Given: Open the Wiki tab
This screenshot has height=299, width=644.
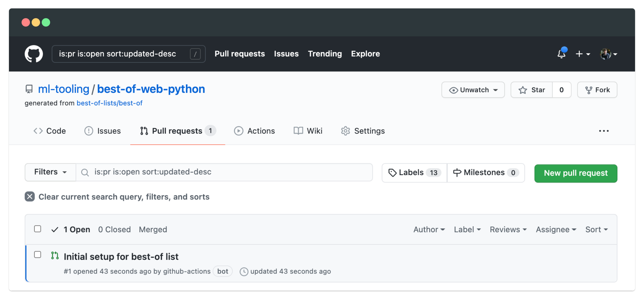Looking at the screenshot, I should point(308,131).
